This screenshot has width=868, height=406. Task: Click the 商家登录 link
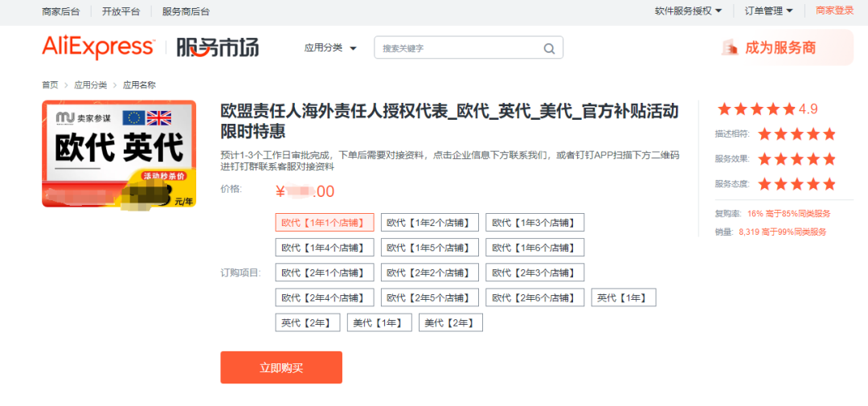point(834,10)
